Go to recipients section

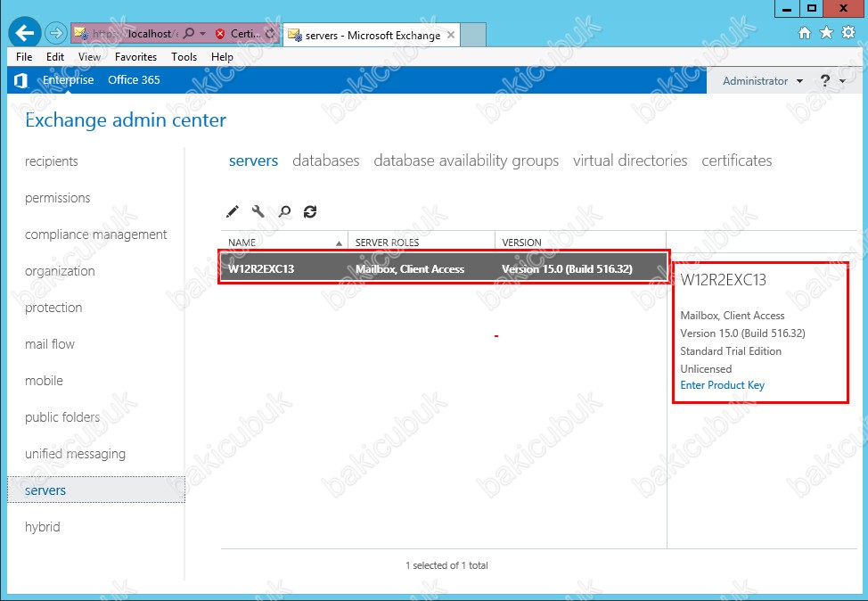[52, 161]
